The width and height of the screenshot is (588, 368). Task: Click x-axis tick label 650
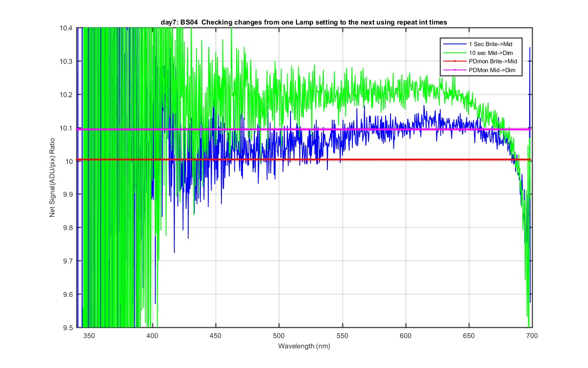[x=469, y=335]
